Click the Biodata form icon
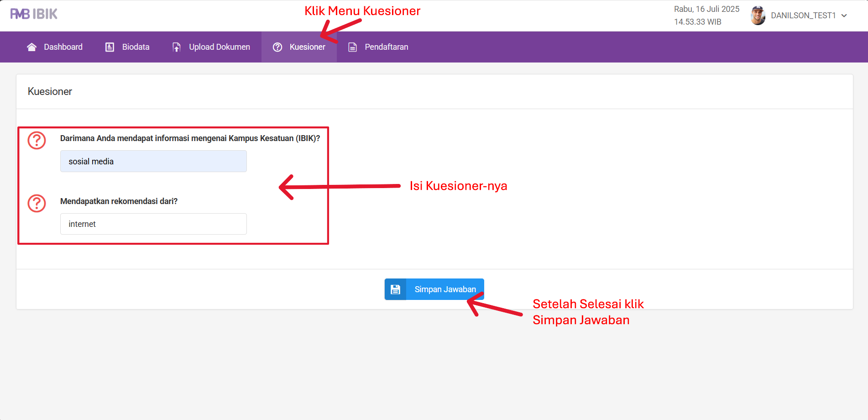This screenshot has width=868, height=420. pyautogui.click(x=110, y=47)
